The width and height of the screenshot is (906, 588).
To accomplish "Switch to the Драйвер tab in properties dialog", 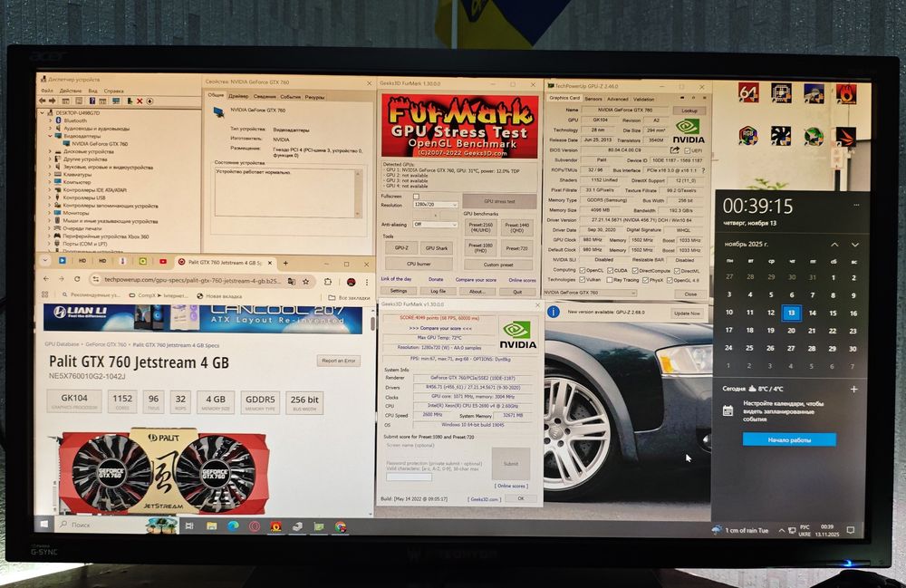I will (x=238, y=96).
